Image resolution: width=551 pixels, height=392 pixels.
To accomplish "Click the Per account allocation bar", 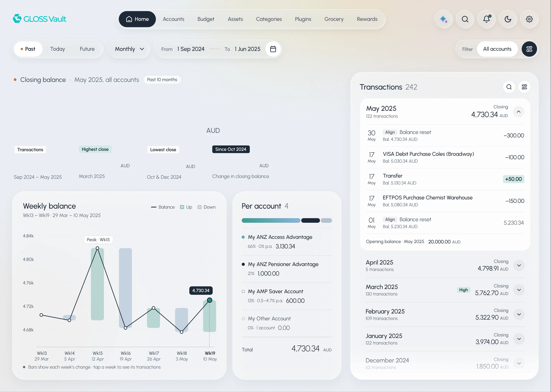I will coord(287,220).
